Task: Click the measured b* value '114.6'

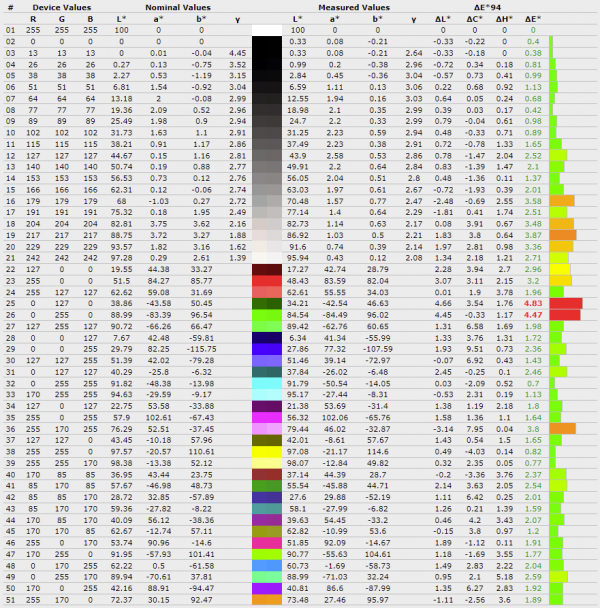Action: tap(377, 452)
